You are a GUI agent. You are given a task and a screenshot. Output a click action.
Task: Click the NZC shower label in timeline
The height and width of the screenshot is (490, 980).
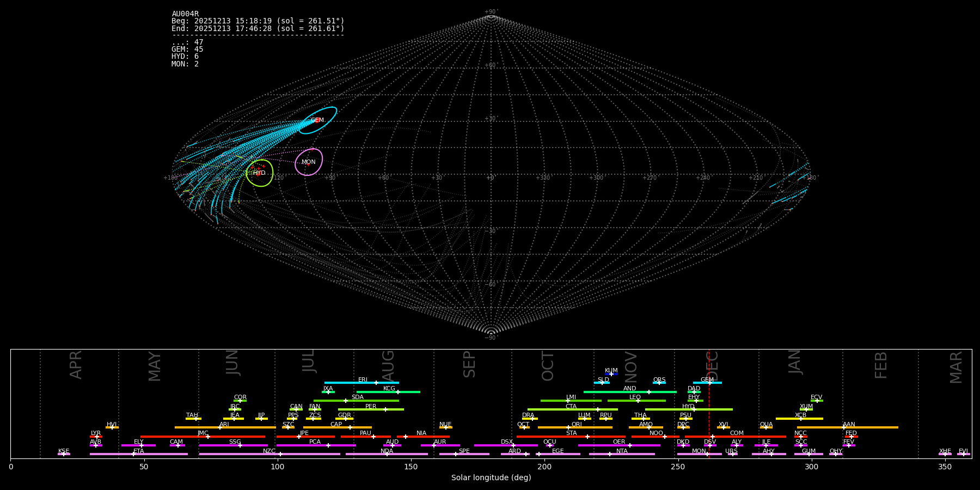click(269, 451)
